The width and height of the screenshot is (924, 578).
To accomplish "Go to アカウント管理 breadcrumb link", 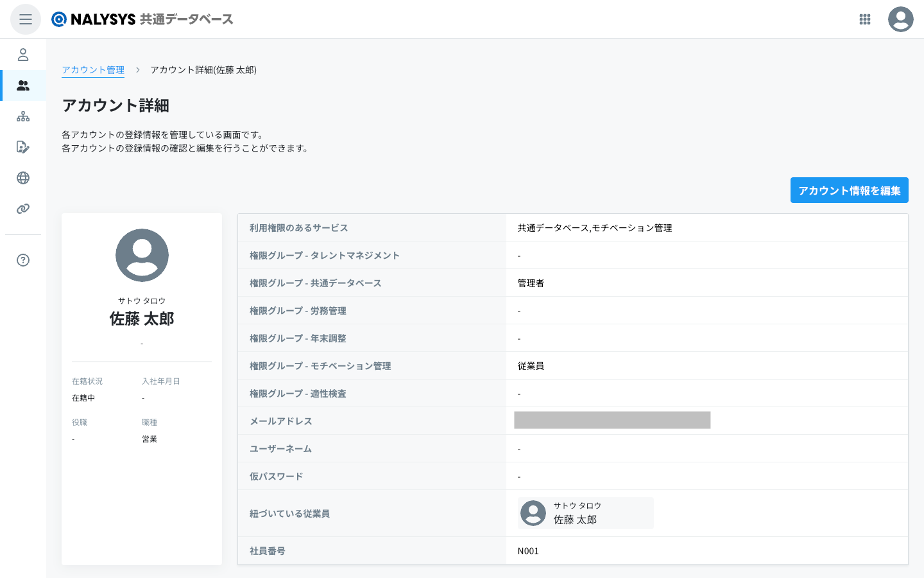I will [x=93, y=70].
